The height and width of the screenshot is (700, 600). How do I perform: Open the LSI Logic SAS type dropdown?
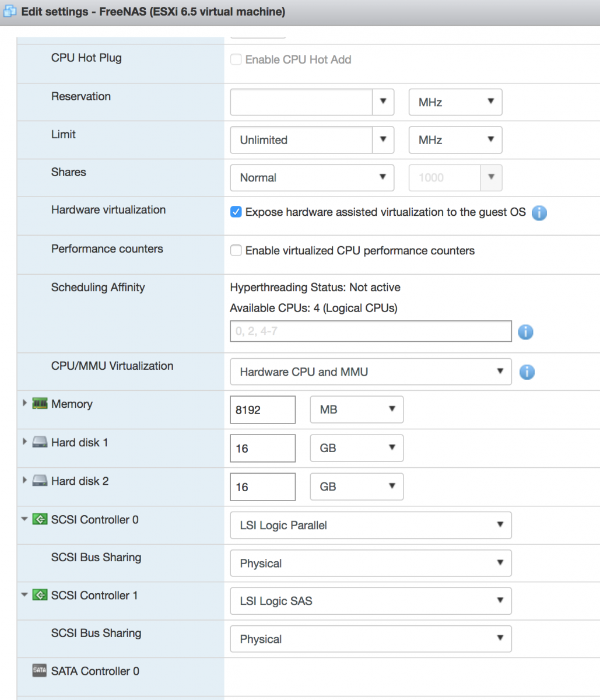(371, 601)
